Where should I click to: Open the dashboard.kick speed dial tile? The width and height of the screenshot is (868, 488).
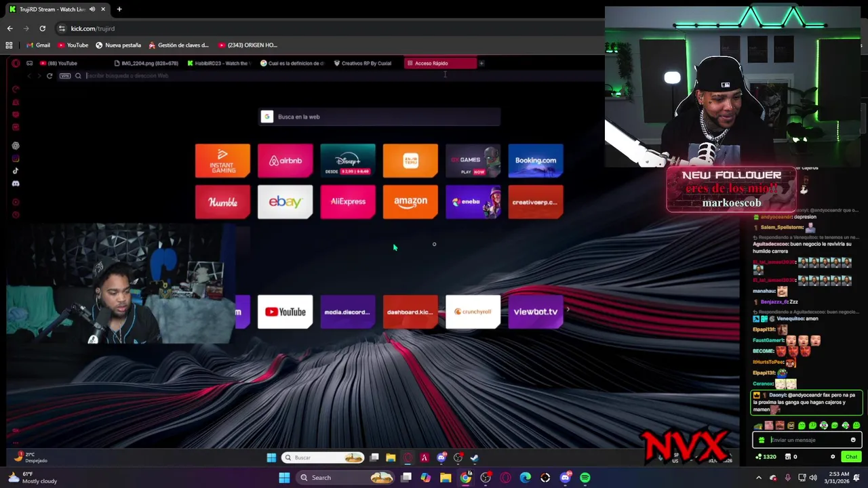[x=410, y=312]
